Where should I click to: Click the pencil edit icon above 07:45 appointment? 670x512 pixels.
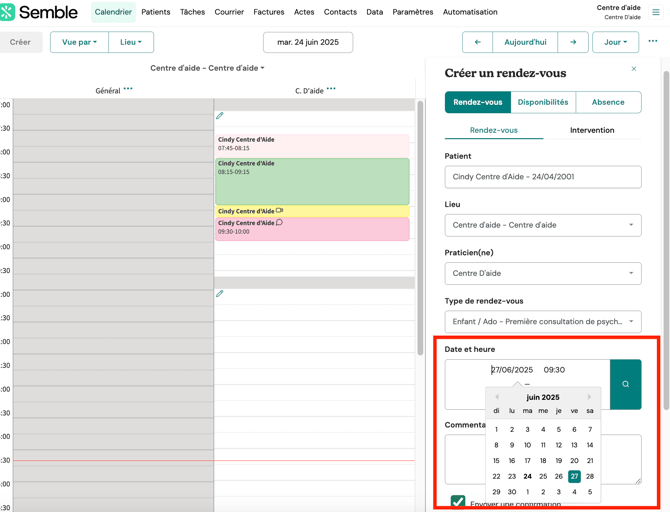coord(220,116)
